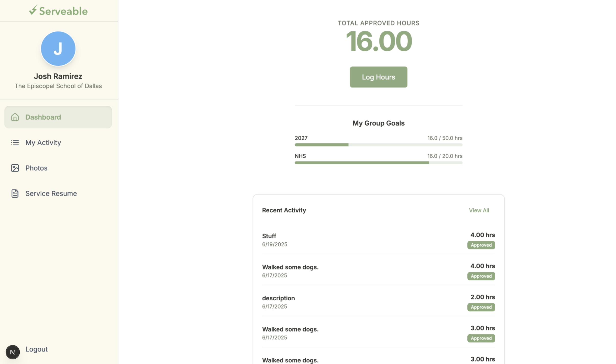Click the 16.00 total approved hours figure

coord(379,41)
